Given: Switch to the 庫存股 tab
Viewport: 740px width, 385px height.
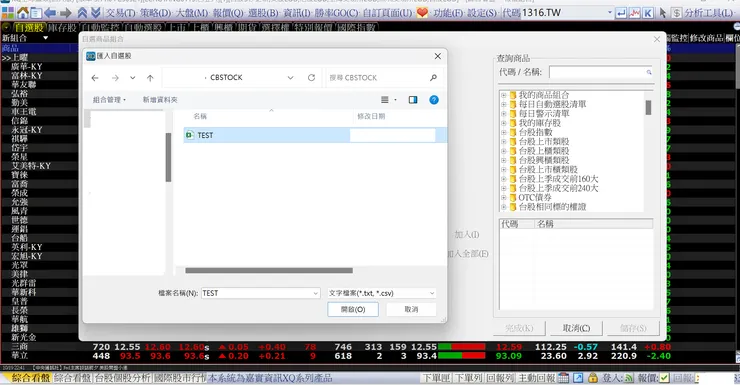Looking at the screenshot, I should (x=62, y=28).
